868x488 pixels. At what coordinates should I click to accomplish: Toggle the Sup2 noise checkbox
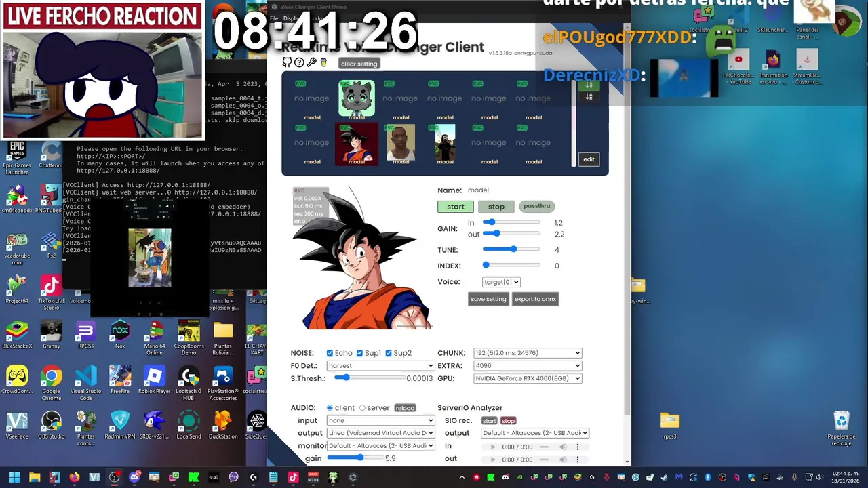(389, 353)
